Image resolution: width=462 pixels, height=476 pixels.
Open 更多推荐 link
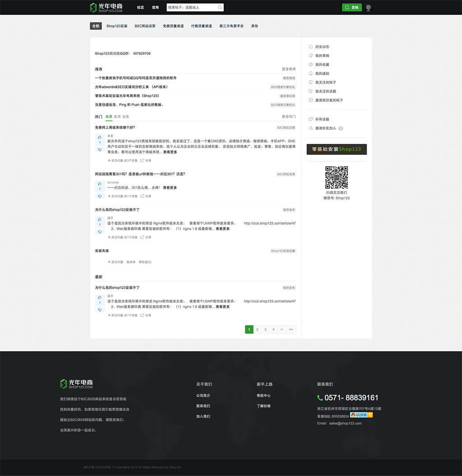point(288,69)
